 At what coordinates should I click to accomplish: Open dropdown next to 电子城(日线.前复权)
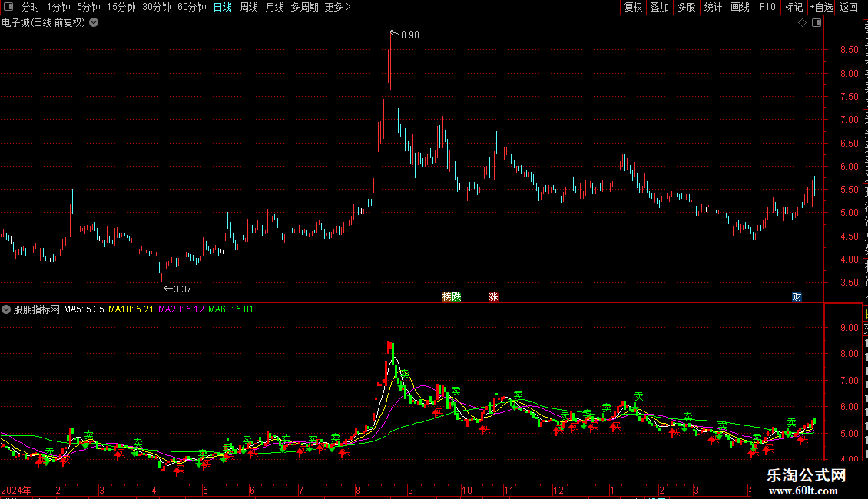(x=94, y=23)
